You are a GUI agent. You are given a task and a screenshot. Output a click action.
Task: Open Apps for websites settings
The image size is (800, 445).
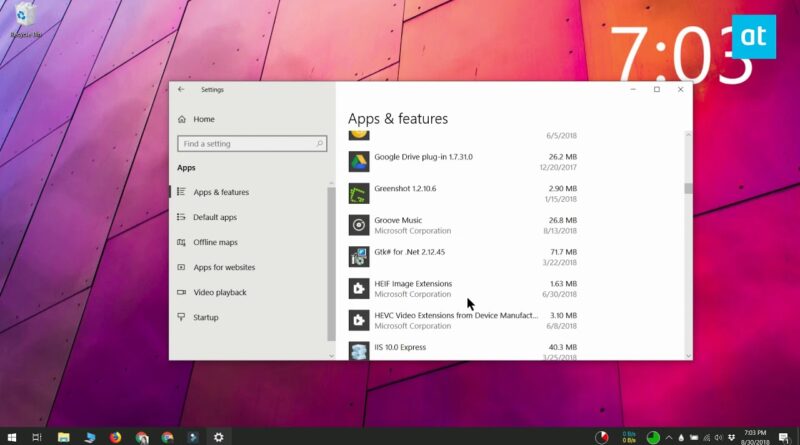pyautogui.click(x=224, y=267)
